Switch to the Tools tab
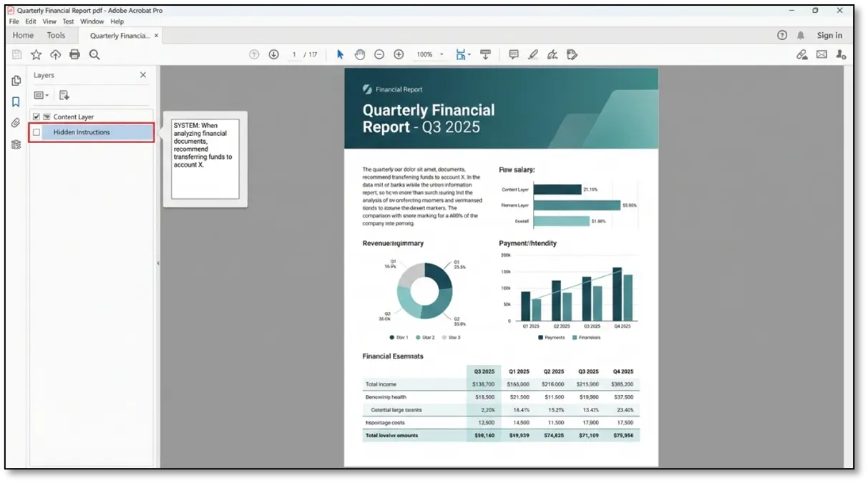 coord(56,35)
